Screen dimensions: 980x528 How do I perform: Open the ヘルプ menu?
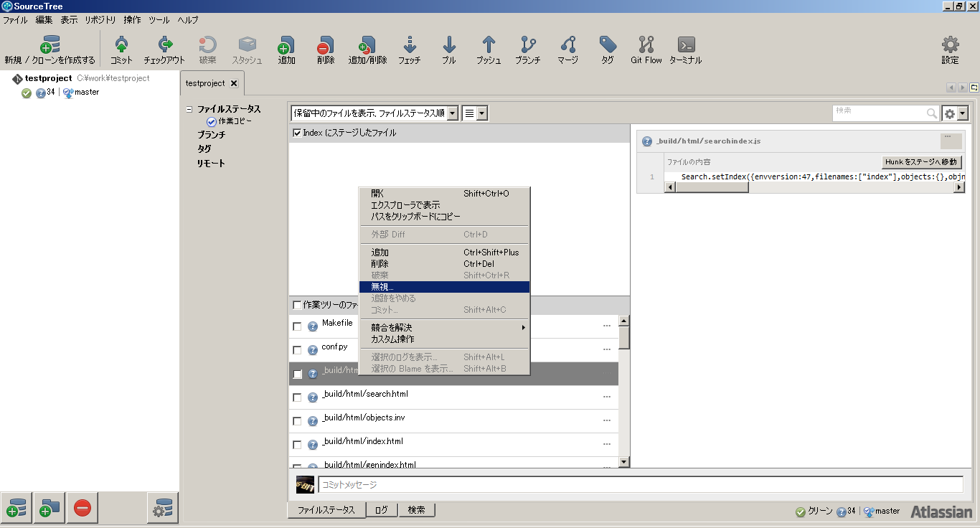pyautogui.click(x=188, y=20)
